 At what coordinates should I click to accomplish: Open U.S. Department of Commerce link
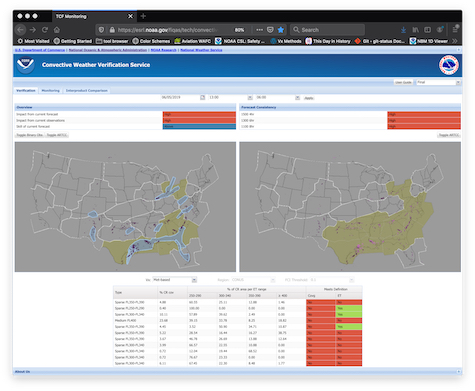(x=40, y=50)
